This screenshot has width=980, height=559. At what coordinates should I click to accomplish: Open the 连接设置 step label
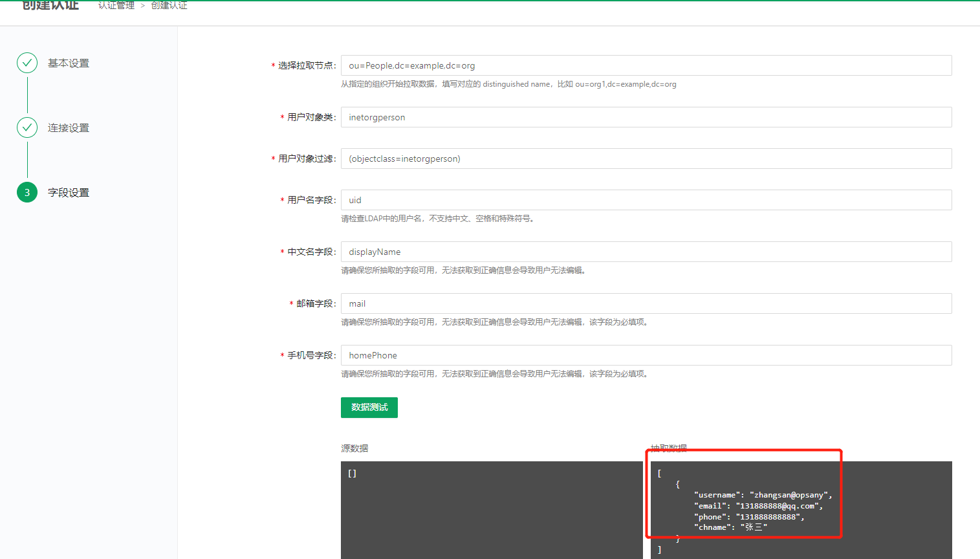point(69,128)
